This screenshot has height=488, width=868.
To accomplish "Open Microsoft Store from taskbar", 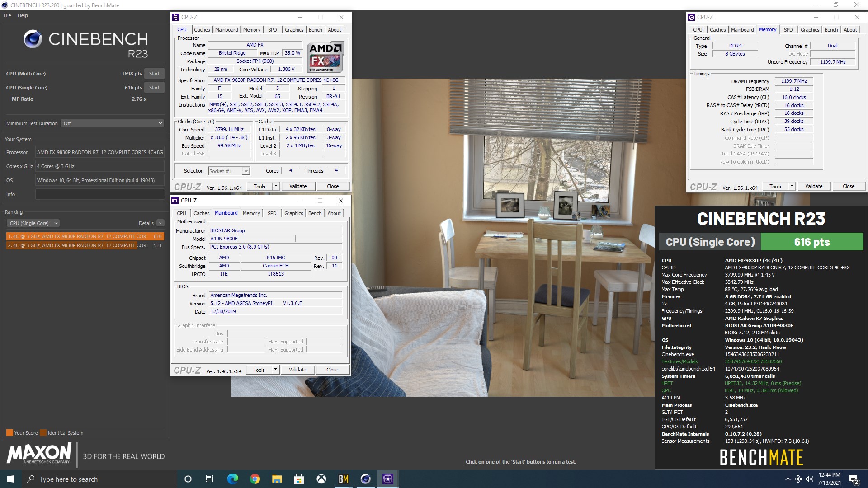I will 299,479.
